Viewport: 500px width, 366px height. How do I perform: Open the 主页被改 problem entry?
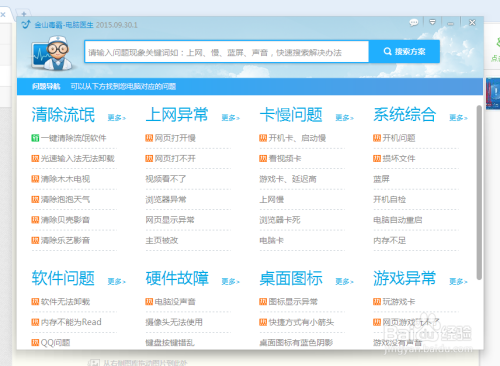click(162, 240)
